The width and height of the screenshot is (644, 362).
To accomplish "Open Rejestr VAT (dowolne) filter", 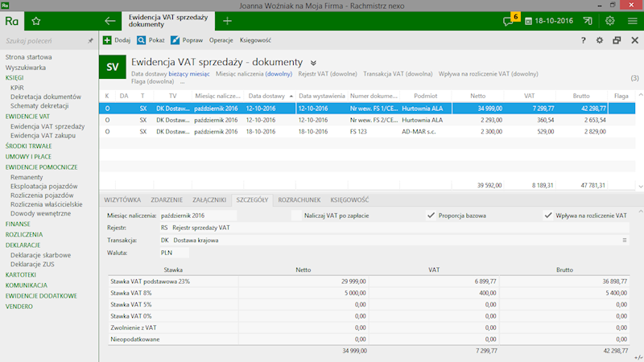I will coord(328,74).
